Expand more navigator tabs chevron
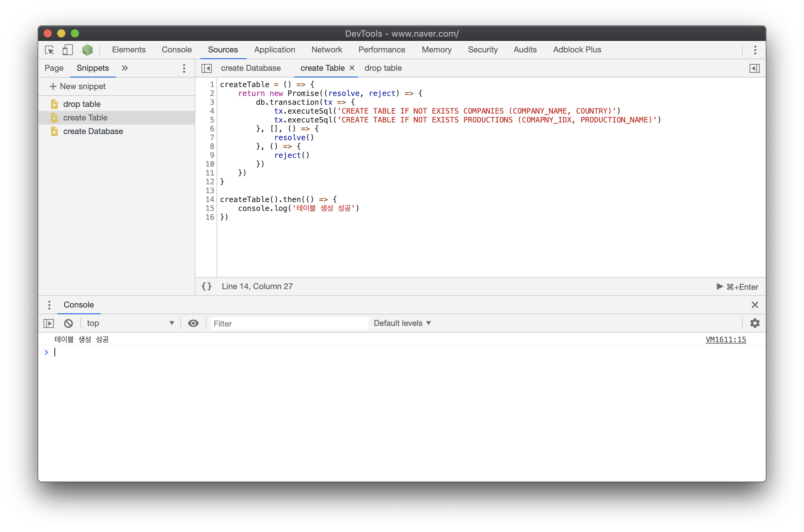804x532 pixels. click(x=125, y=68)
